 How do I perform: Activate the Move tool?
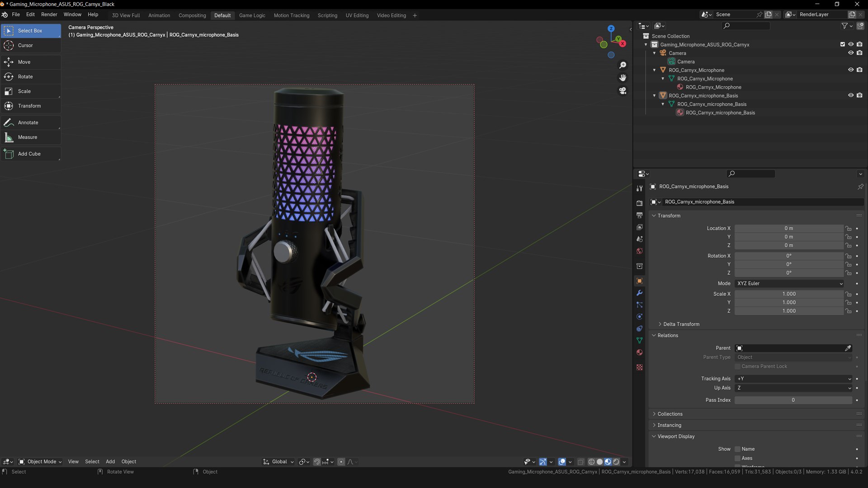click(31, 62)
